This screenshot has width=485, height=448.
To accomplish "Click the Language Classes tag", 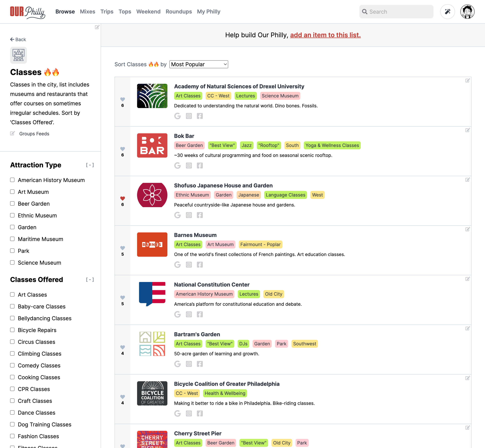I will click(x=285, y=195).
